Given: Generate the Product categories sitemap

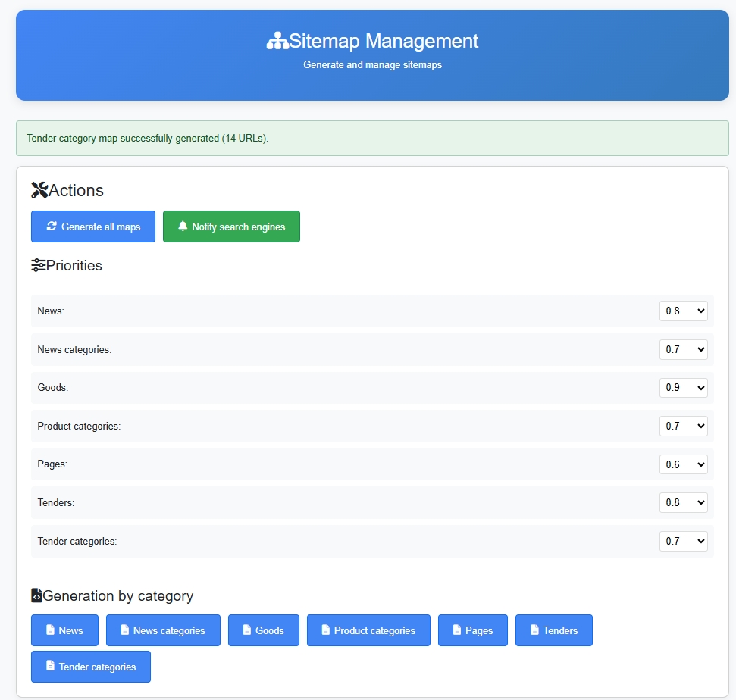Looking at the screenshot, I should [x=368, y=630].
